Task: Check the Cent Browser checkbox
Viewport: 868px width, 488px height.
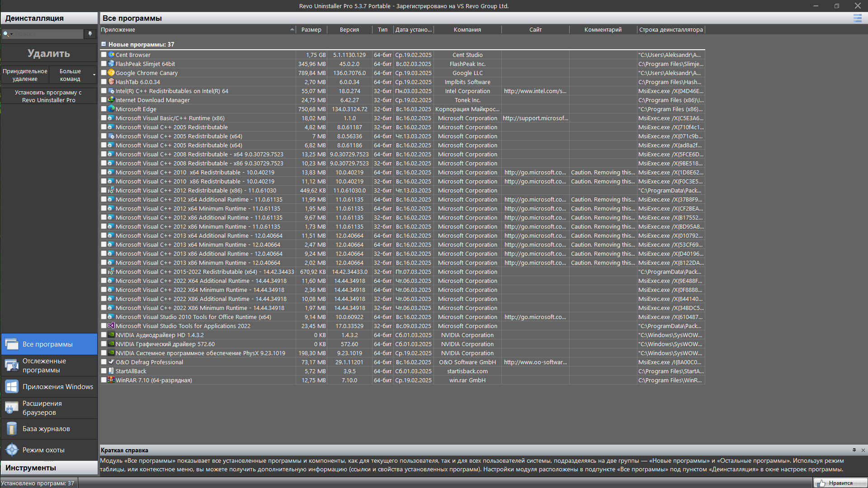Action: (x=104, y=55)
